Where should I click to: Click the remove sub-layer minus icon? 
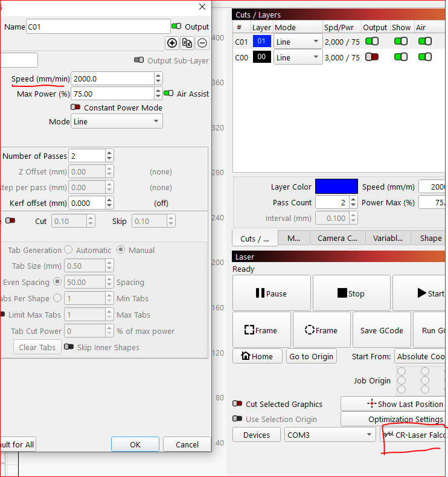tap(202, 43)
